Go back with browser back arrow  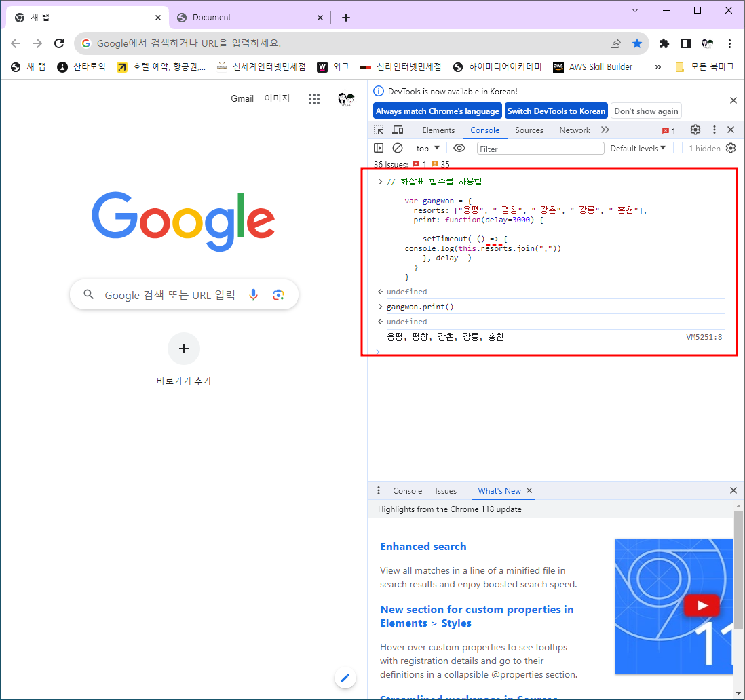tap(16, 43)
